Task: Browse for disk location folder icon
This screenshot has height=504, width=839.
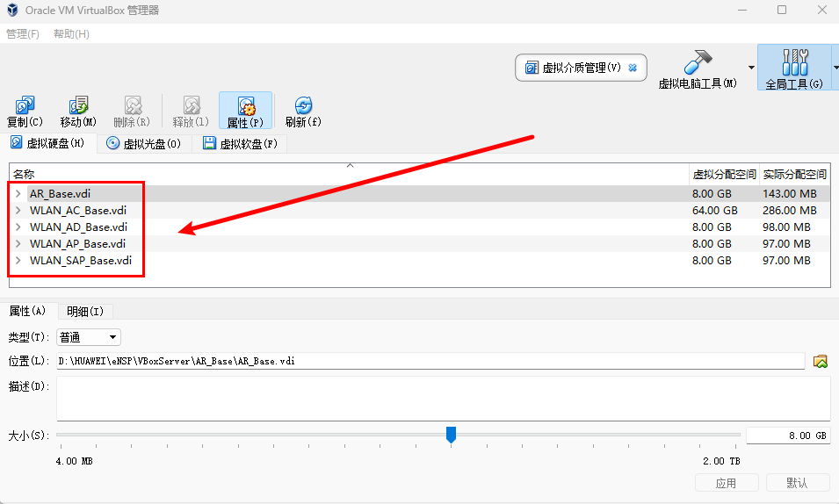Action: [821, 362]
